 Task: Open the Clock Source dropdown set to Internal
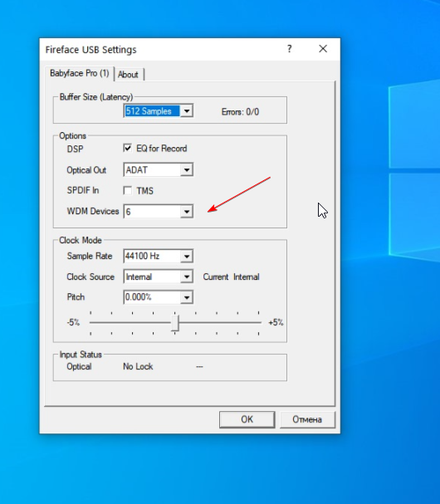tap(158, 276)
